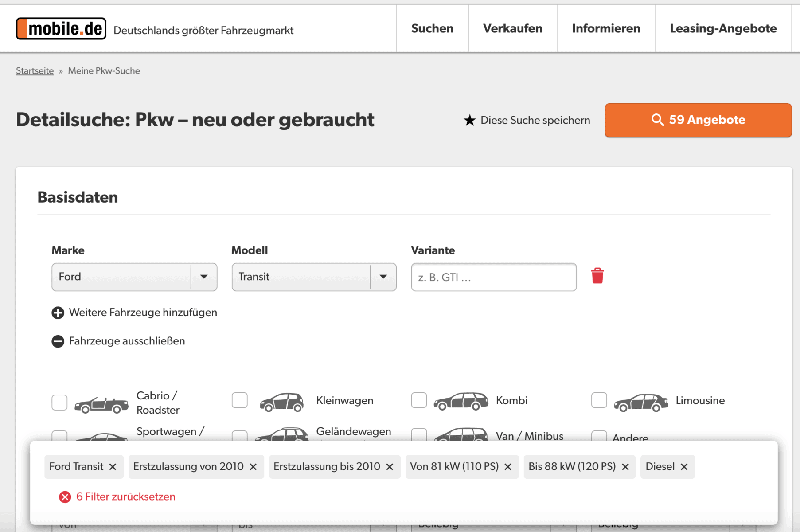The width and height of the screenshot is (800, 532).
Task: Check the Kleinwagen checkbox
Action: (x=239, y=400)
